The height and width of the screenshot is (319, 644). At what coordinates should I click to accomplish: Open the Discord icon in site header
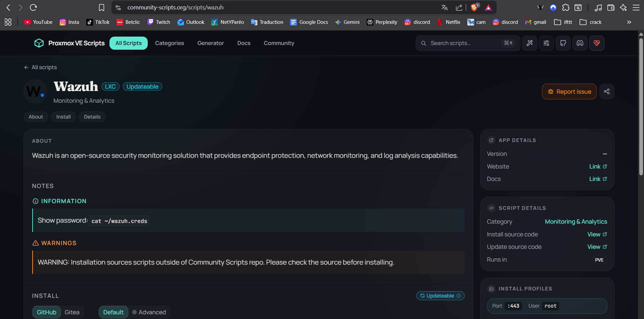580,43
